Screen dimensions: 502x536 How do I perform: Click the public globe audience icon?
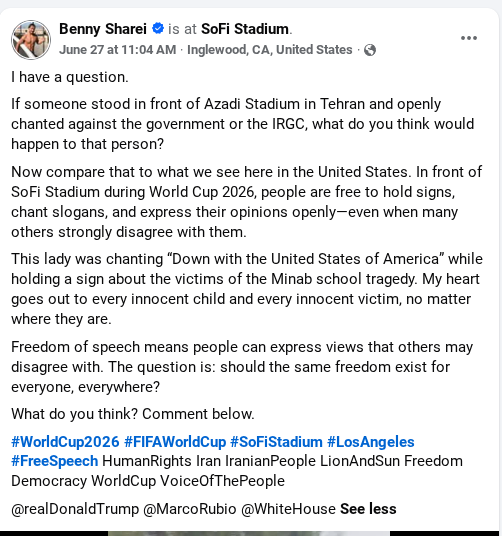370,50
